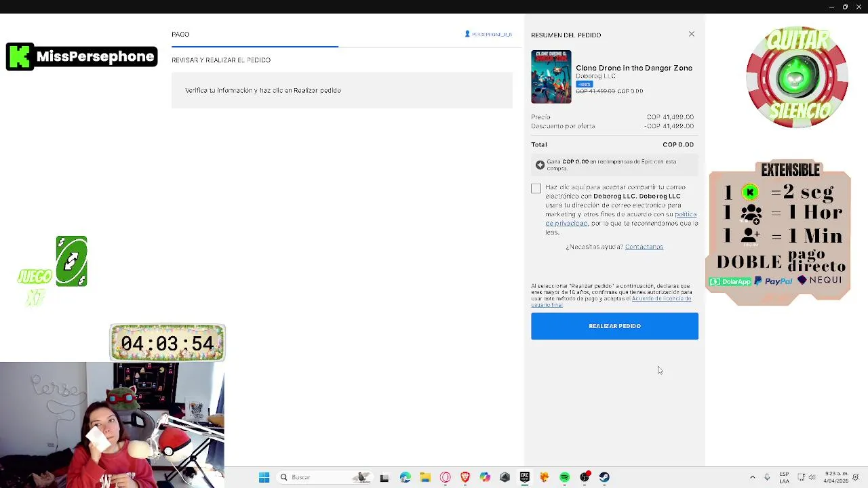Screen dimensions: 868x488
Task: Open Microsoft Edge from the taskbar
Action: pos(405,477)
